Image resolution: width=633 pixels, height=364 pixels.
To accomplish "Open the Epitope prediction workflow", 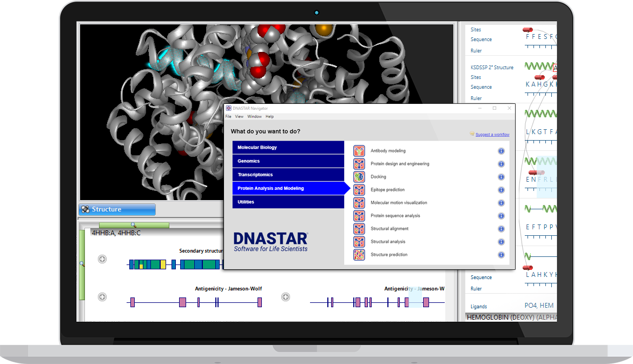I will (387, 190).
